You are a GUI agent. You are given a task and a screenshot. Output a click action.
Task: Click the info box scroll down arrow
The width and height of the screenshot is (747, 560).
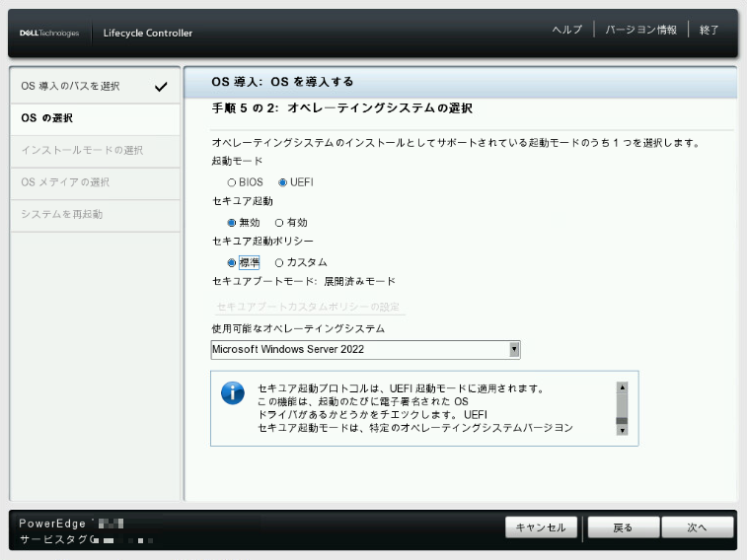click(622, 430)
